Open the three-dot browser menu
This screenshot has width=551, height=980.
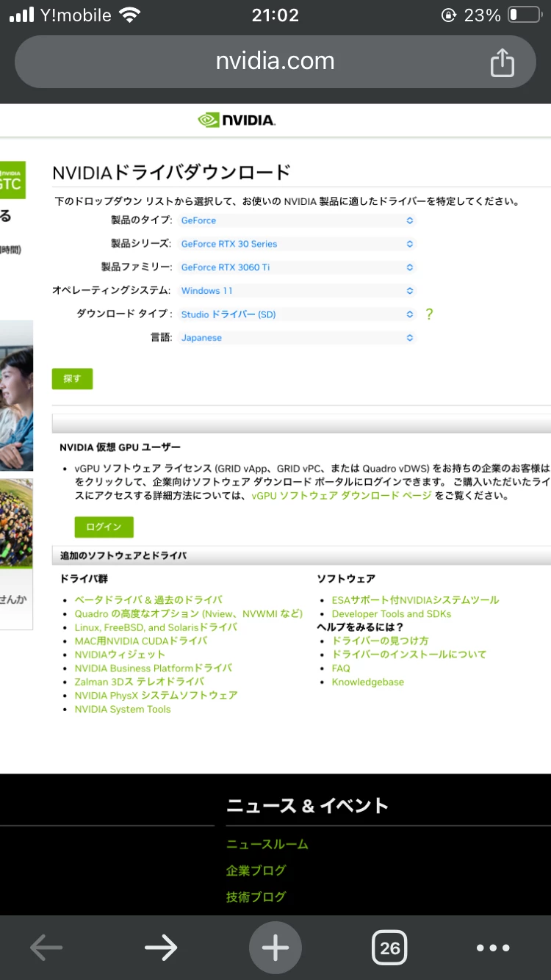493,948
